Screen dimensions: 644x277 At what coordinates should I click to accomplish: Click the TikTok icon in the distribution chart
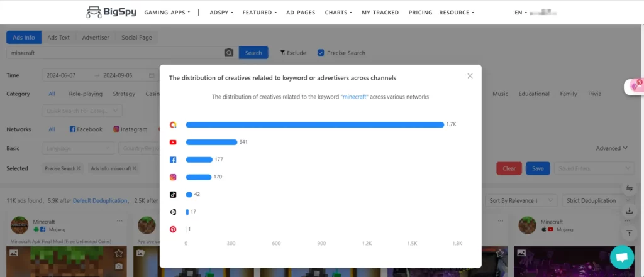(173, 195)
